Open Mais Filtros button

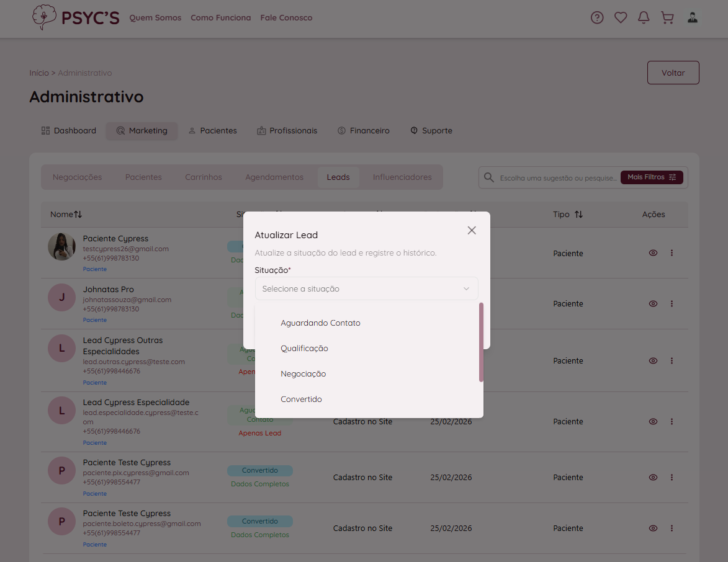[x=651, y=177]
